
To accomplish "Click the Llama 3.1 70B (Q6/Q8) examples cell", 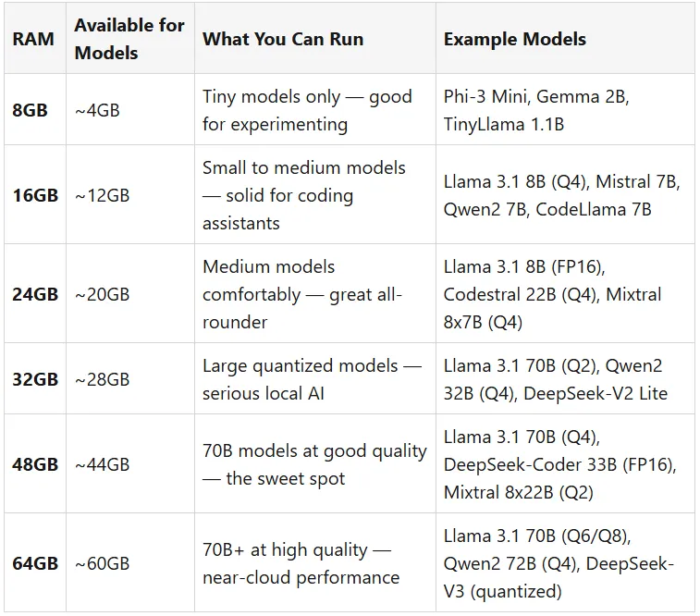I will pyautogui.click(x=559, y=563).
